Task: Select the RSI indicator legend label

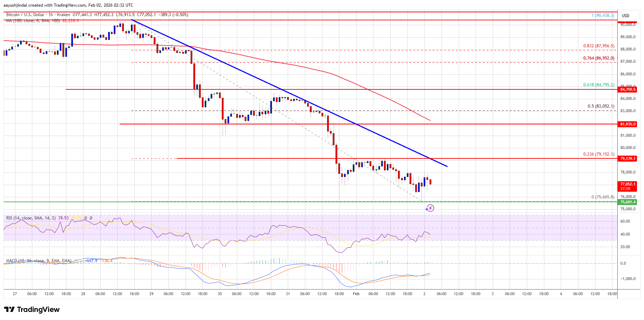Action: click(x=31, y=218)
